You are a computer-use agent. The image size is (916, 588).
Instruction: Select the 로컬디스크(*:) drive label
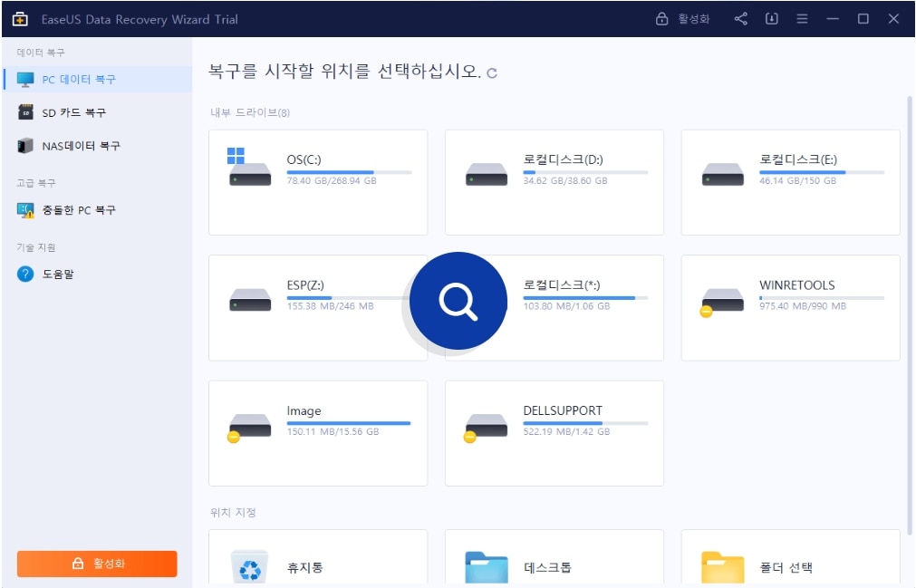tap(562, 285)
